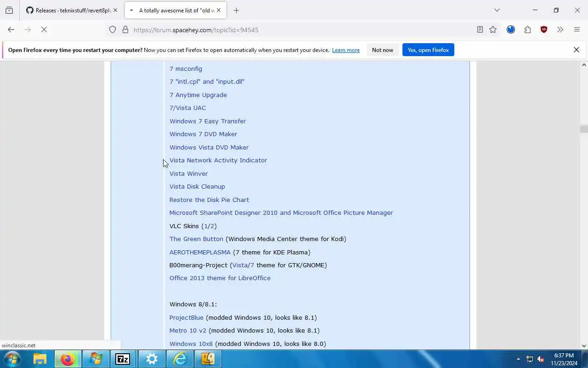Show more tools overflow chevron
This screenshot has height=368, width=588.
pyautogui.click(x=560, y=29)
